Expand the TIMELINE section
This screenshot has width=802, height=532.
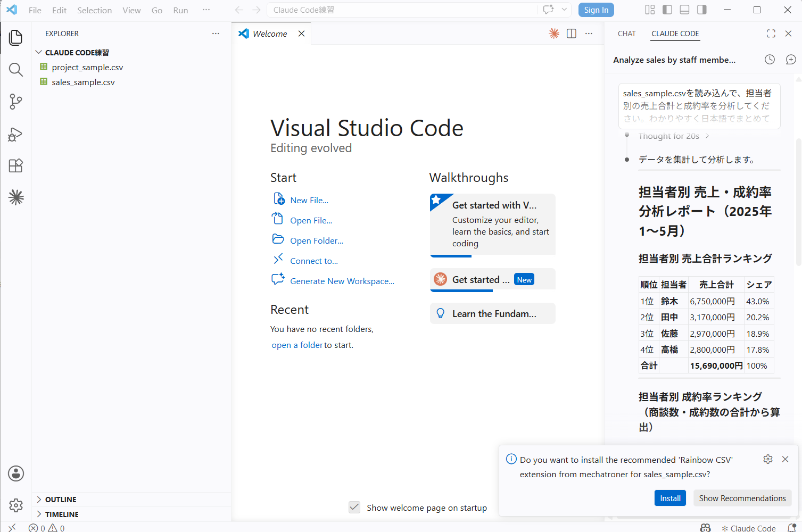(61, 514)
